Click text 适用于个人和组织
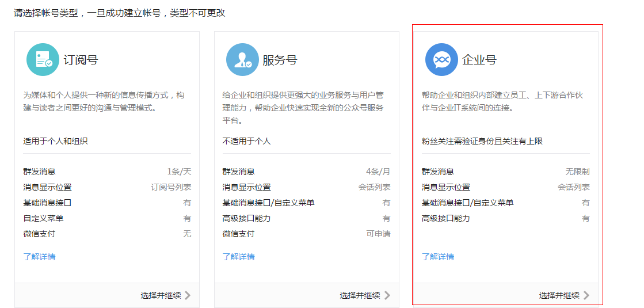 (x=55, y=141)
